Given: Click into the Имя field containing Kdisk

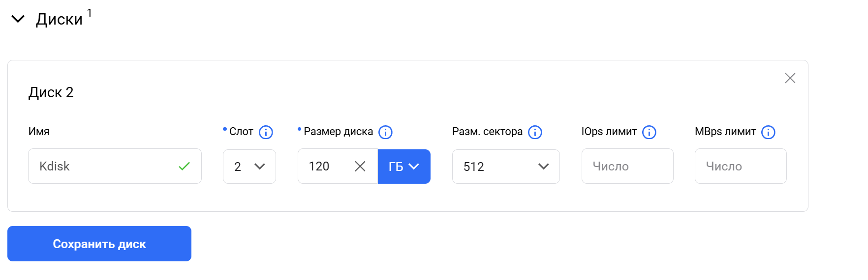Looking at the screenshot, I should [x=115, y=166].
